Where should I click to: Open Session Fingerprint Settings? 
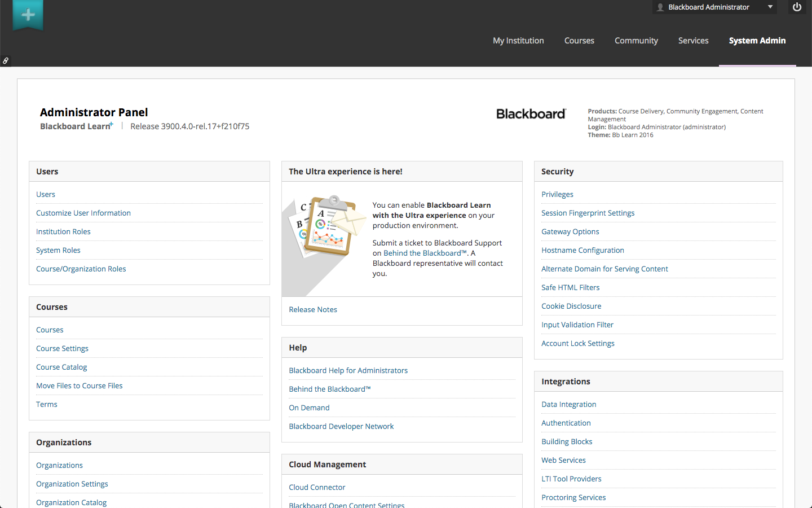pos(588,213)
